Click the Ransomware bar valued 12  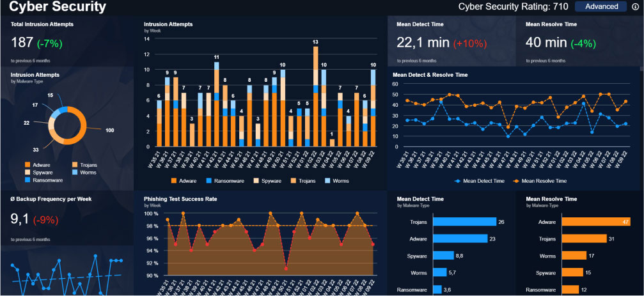click(570, 290)
